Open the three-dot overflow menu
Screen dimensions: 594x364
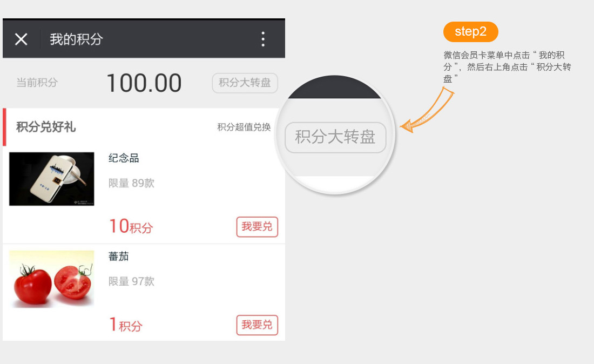tap(263, 39)
